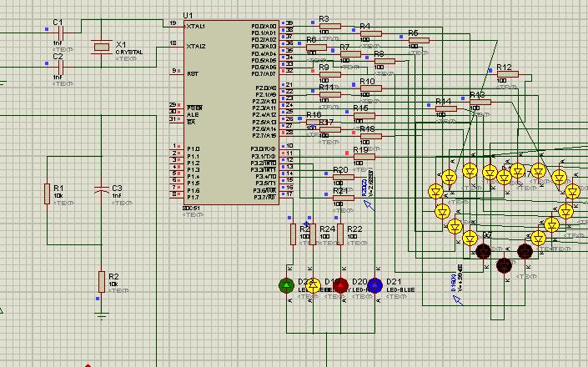Click the 80C51 part name under U1

[x=191, y=208]
